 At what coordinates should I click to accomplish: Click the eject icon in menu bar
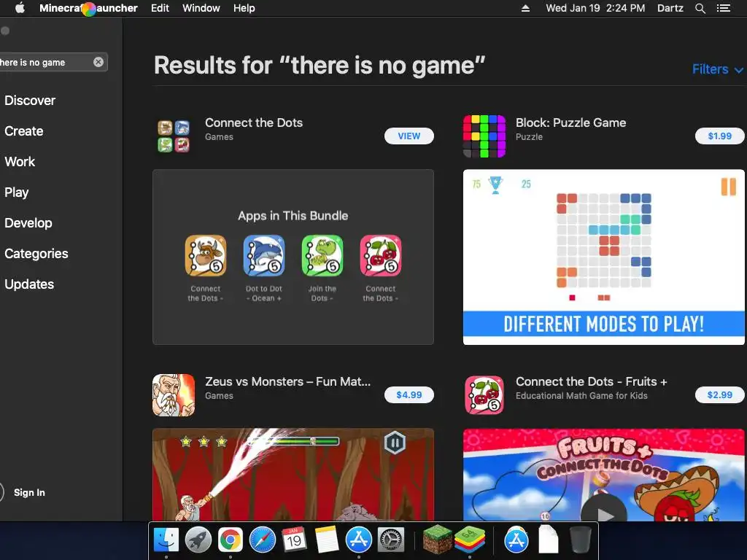coord(525,8)
